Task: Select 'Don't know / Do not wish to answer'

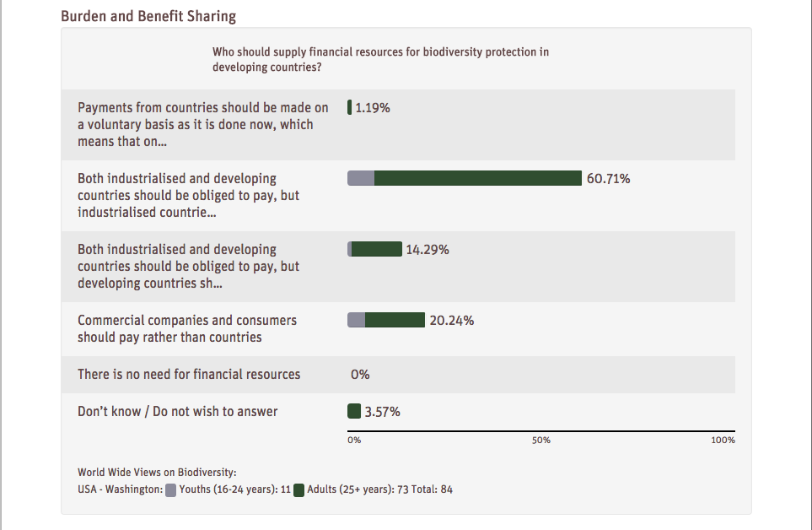Action: pyautogui.click(x=178, y=411)
